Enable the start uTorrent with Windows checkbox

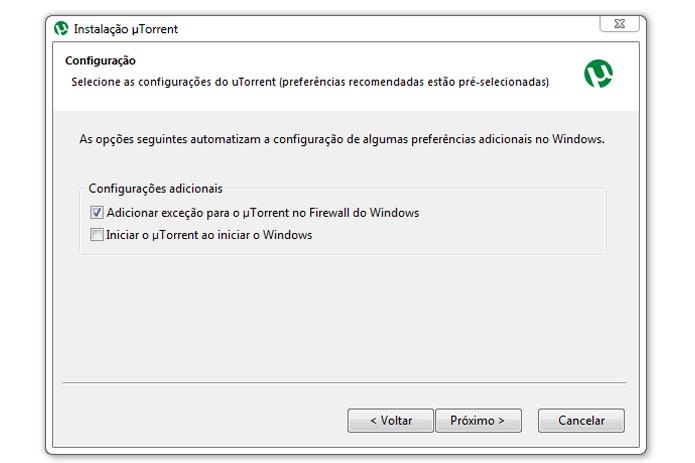click(97, 236)
